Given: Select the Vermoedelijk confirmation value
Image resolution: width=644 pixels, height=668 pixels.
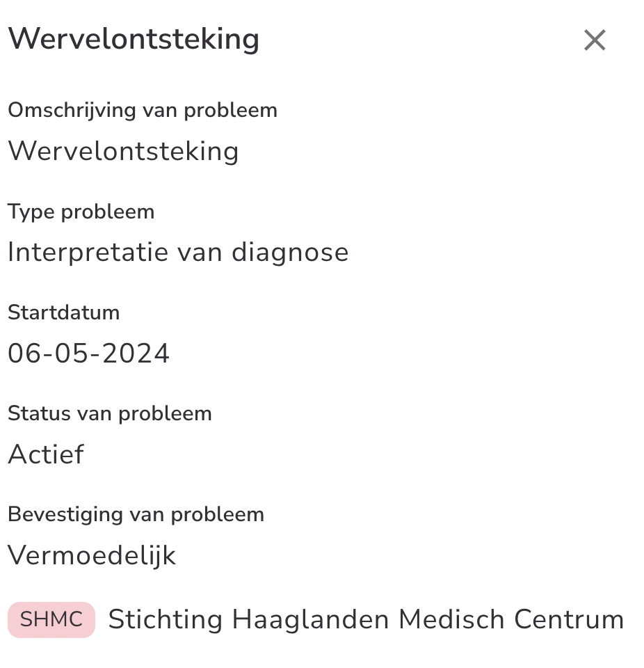Looking at the screenshot, I should [x=92, y=555].
